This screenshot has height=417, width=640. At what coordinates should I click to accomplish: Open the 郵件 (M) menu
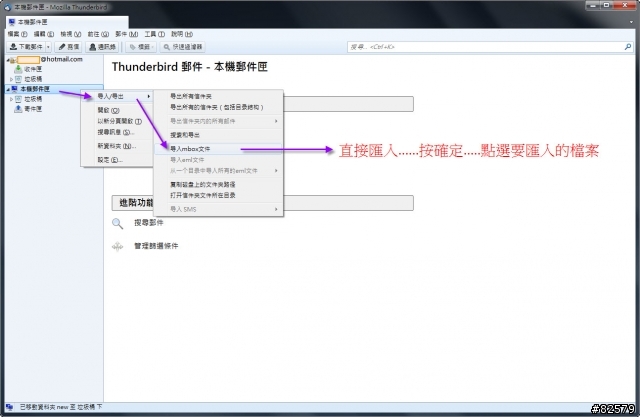click(127, 34)
